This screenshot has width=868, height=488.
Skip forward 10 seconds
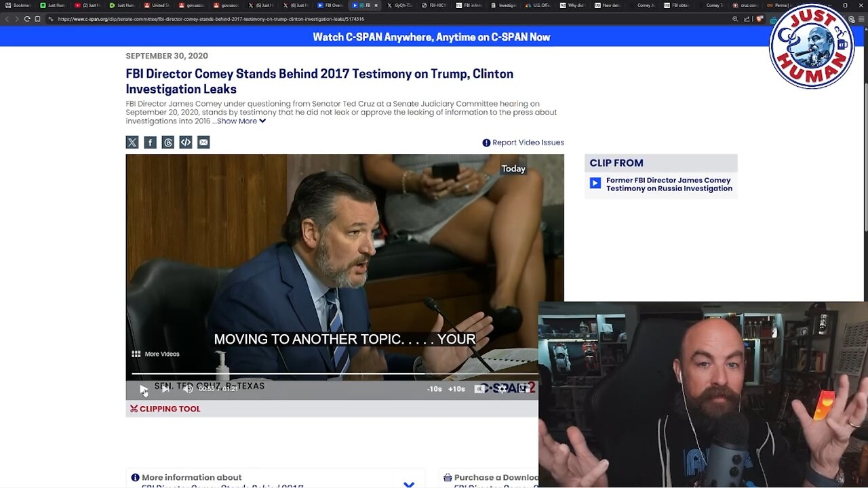pyautogui.click(x=456, y=389)
